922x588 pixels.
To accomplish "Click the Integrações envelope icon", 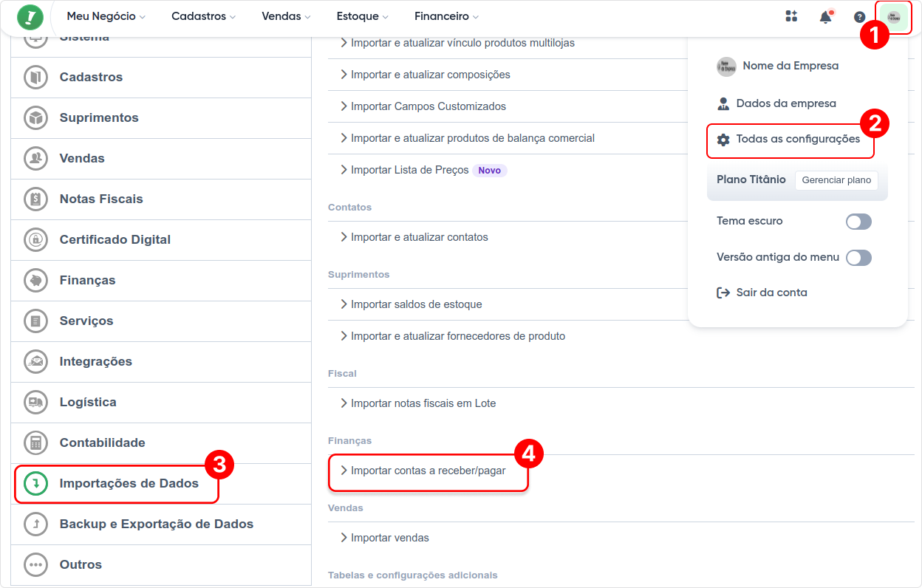I will pos(35,361).
